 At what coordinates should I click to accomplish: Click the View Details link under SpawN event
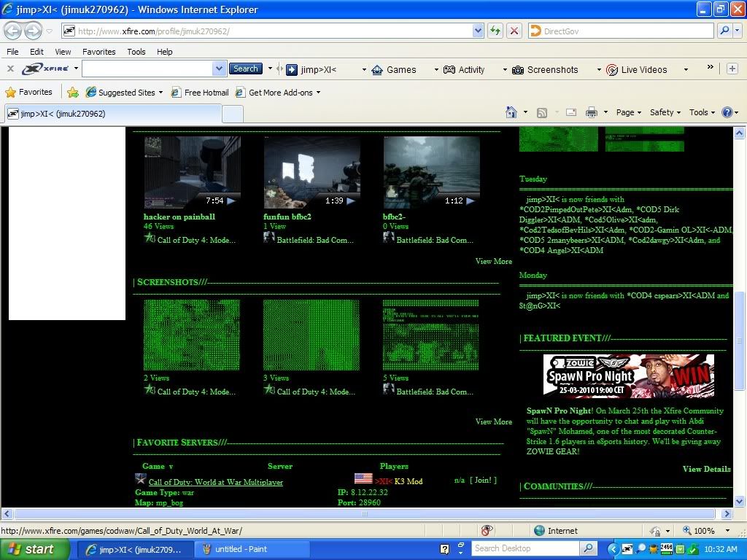point(706,469)
